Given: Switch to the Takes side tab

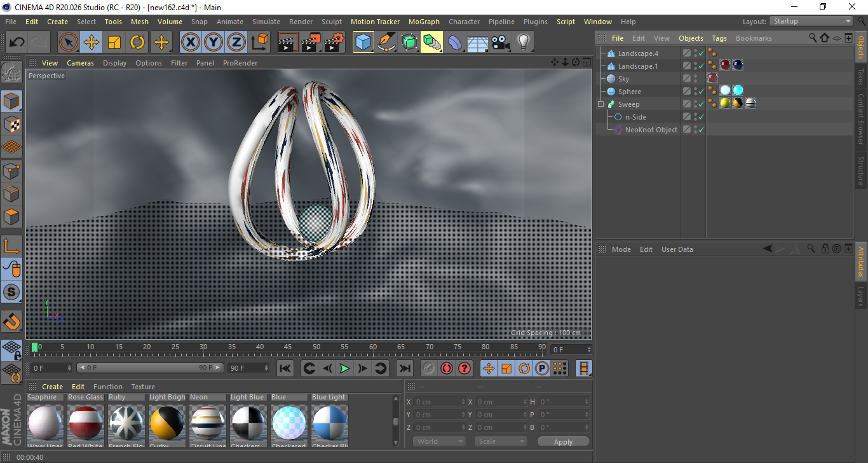Looking at the screenshot, I should coord(861,76).
